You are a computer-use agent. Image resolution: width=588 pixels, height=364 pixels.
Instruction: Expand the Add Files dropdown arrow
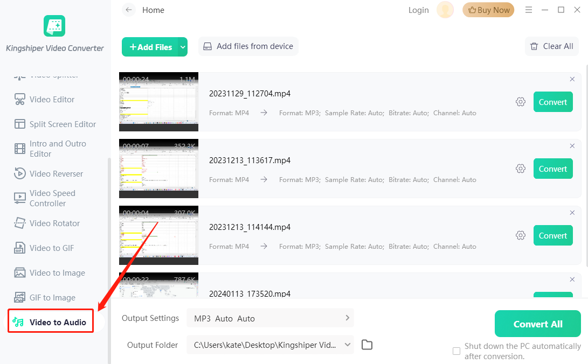coord(183,47)
